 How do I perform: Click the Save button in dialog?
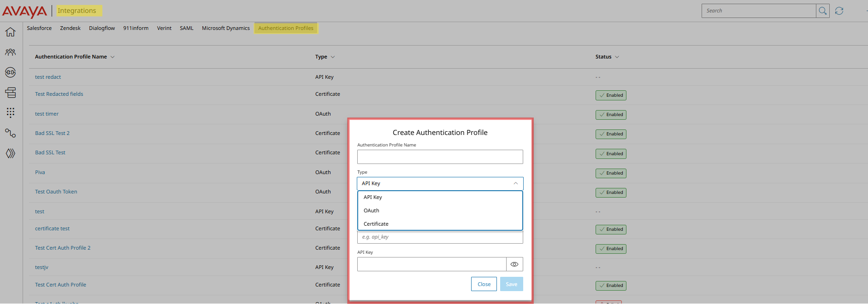[512, 284]
